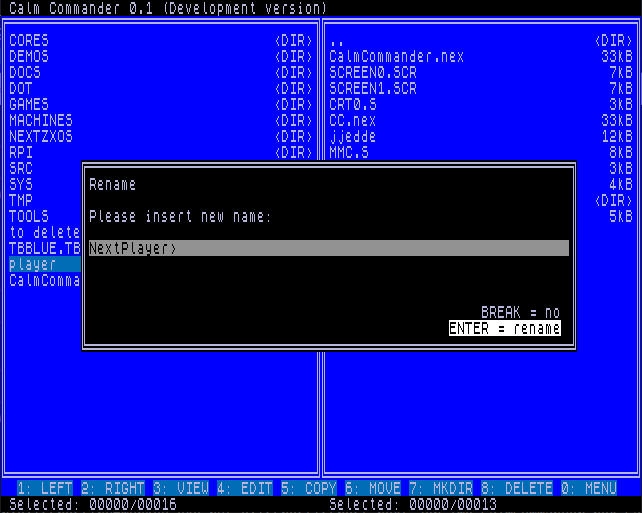Click 5: COPY in the function bar
Image resolution: width=642 pixels, height=513 pixels.
tap(309, 488)
